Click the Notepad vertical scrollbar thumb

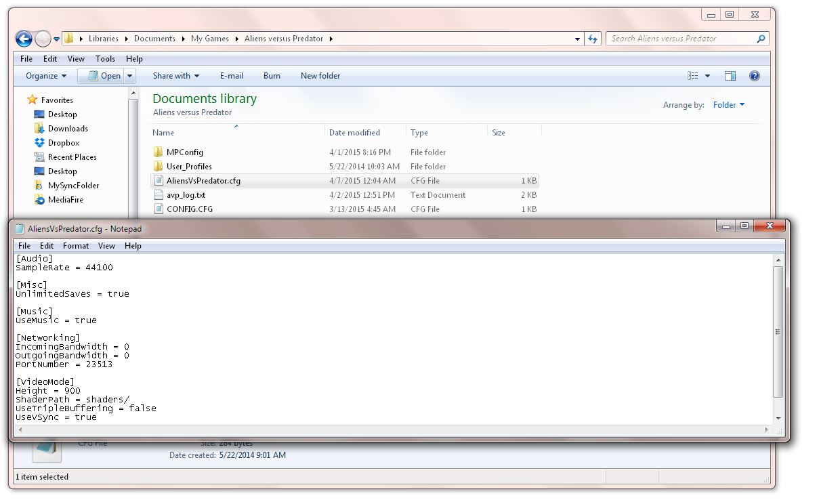click(x=778, y=332)
